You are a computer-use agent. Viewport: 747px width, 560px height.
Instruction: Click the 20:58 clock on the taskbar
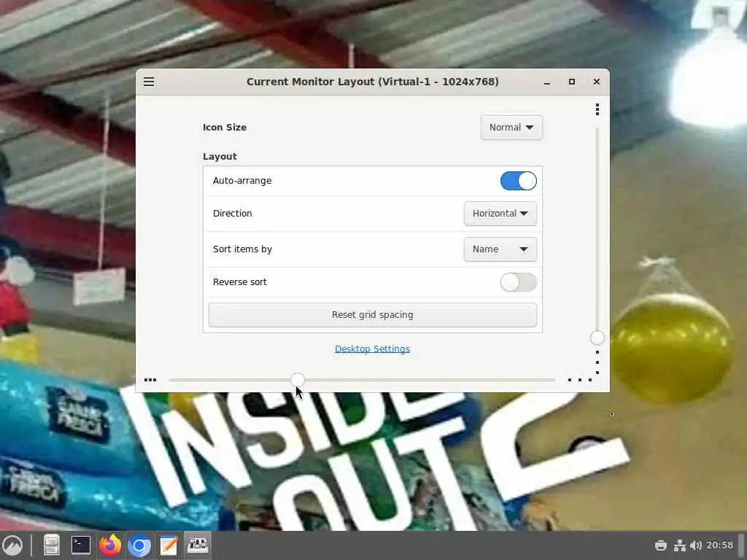point(719,545)
